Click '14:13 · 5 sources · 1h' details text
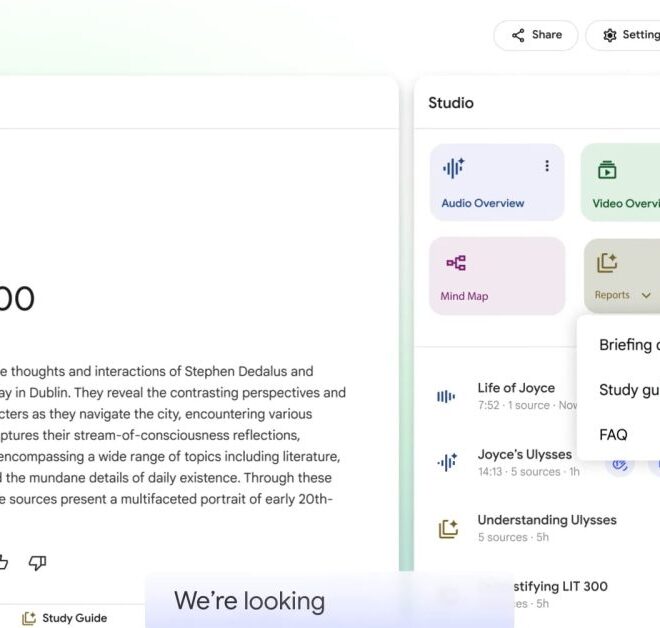Viewport: 660px width, 628px height. [529, 472]
